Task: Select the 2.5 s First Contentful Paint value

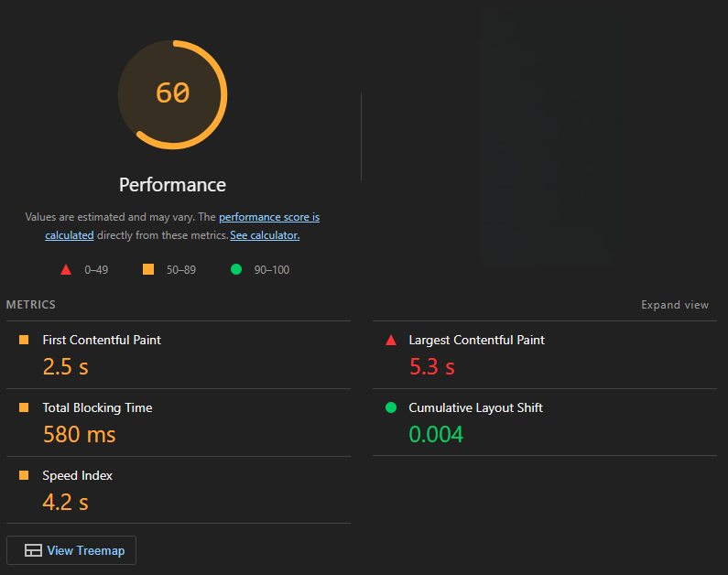Action: tap(65, 366)
